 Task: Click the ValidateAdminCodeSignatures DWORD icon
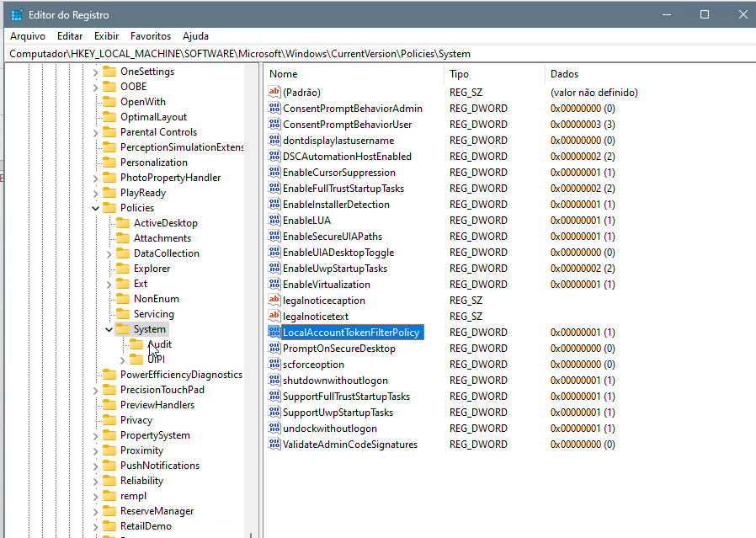tap(274, 445)
